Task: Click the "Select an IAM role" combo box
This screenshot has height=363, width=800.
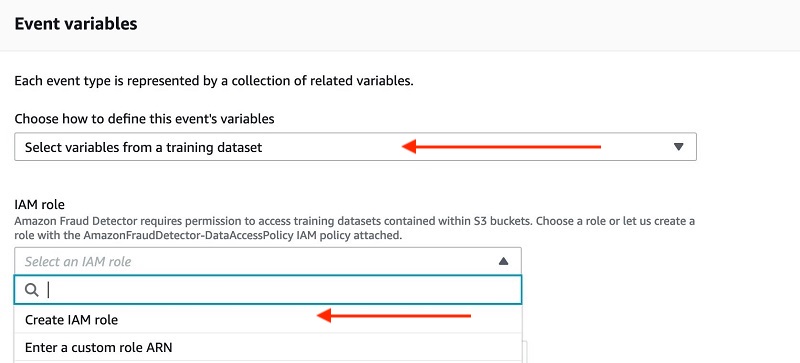Action: 268,261
